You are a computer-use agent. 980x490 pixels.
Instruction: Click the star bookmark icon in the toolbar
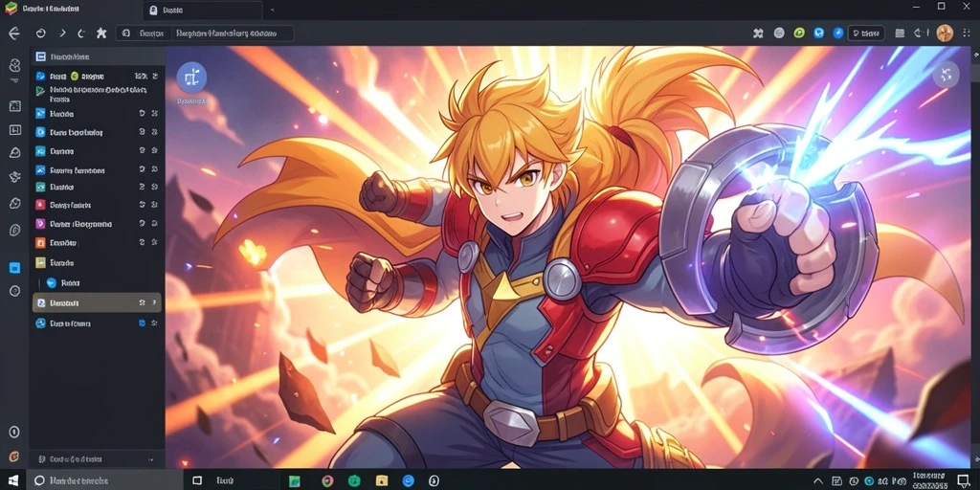[x=101, y=33]
